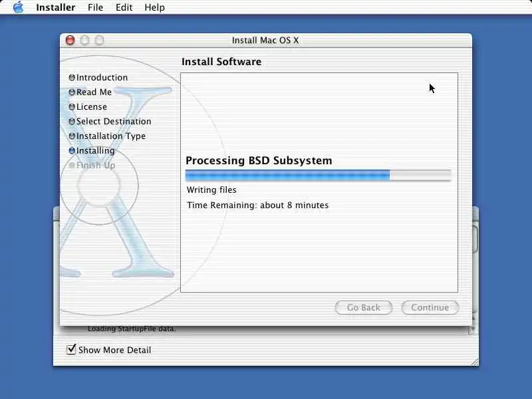Viewport: 532px width, 399px height.
Task: Click the Introduction step bullet icon
Action: [72, 78]
